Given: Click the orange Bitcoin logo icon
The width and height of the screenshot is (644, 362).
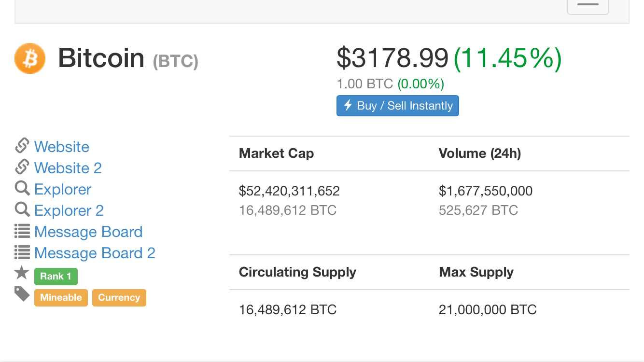Looking at the screenshot, I should [30, 58].
